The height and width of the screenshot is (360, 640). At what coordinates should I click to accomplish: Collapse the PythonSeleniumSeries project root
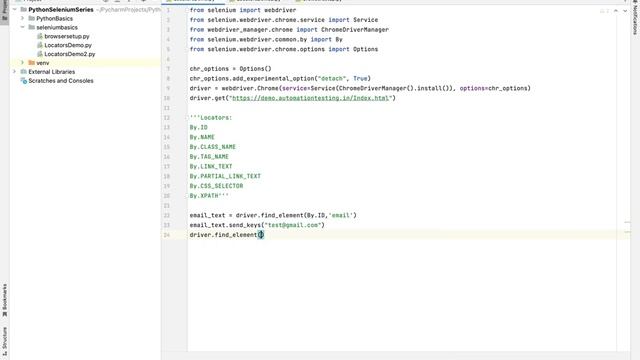[x=15, y=9]
